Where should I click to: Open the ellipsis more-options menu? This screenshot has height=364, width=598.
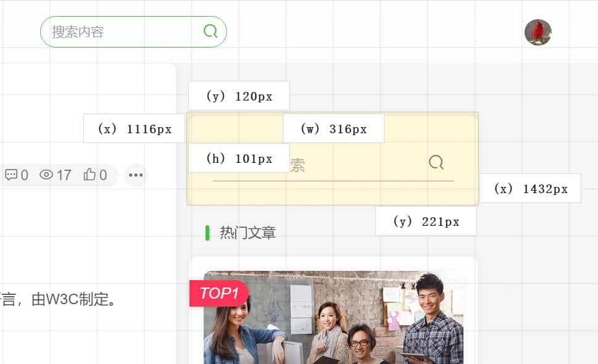pos(135,175)
